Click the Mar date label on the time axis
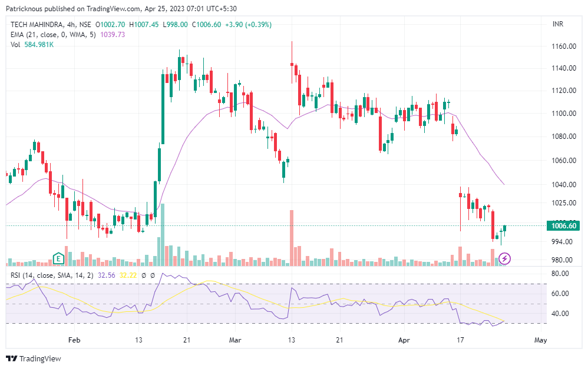 234,340
